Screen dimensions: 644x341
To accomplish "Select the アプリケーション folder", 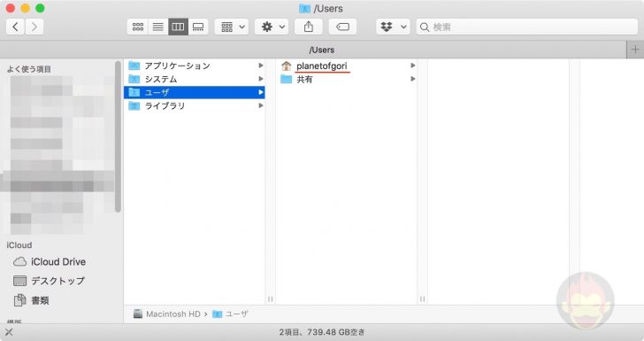I will point(195,66).
